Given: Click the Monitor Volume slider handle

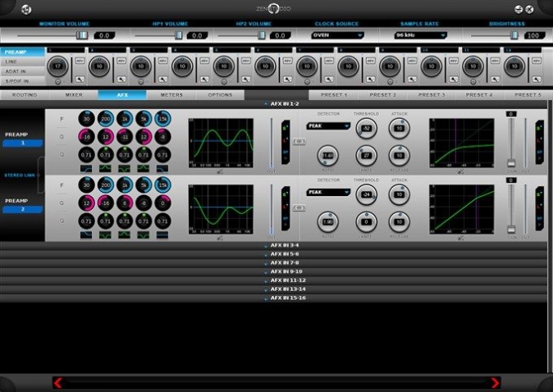Looking at the screenshot, I should [82, 35].
